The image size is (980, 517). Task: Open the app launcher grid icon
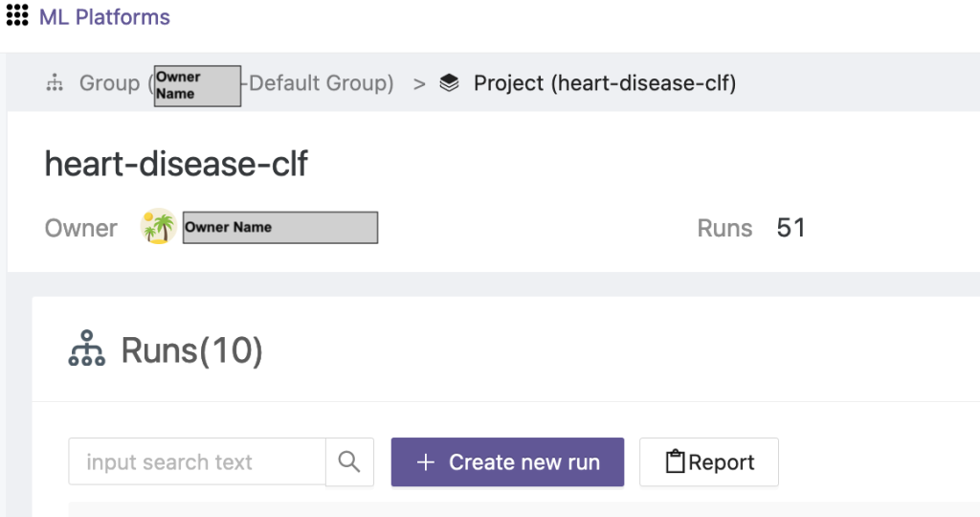coord(17,16)
